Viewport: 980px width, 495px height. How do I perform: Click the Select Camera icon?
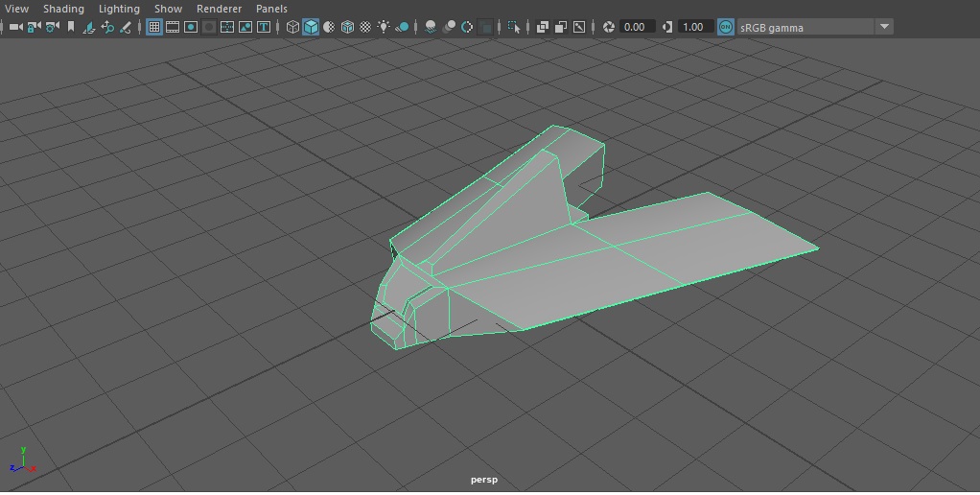tap(16, 27)
